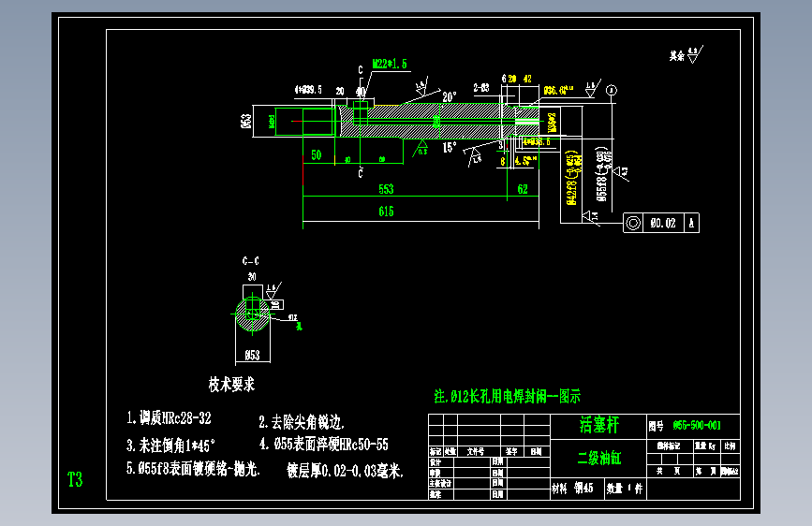Click the text "镀层厚0.02-0.03毫米."
This screenshot has width=812, height=526.
click(345, 471)
